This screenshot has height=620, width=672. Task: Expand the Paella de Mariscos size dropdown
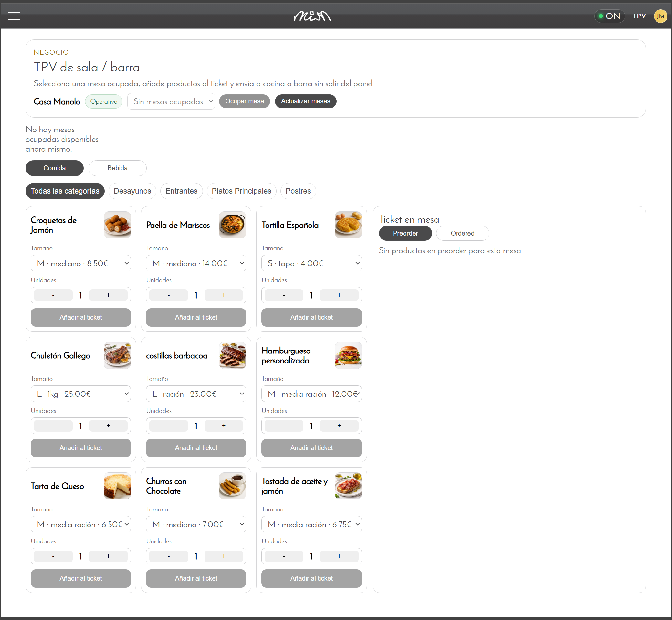196,263
